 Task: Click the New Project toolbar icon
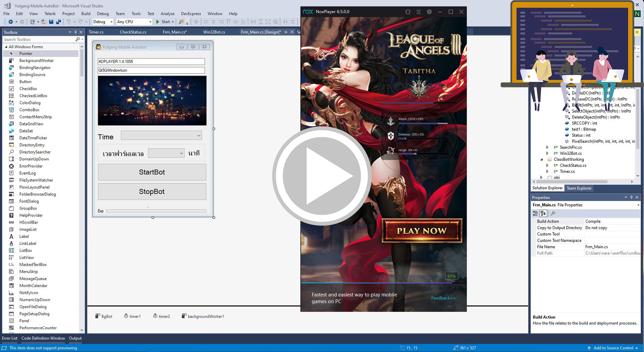point(32,22)
